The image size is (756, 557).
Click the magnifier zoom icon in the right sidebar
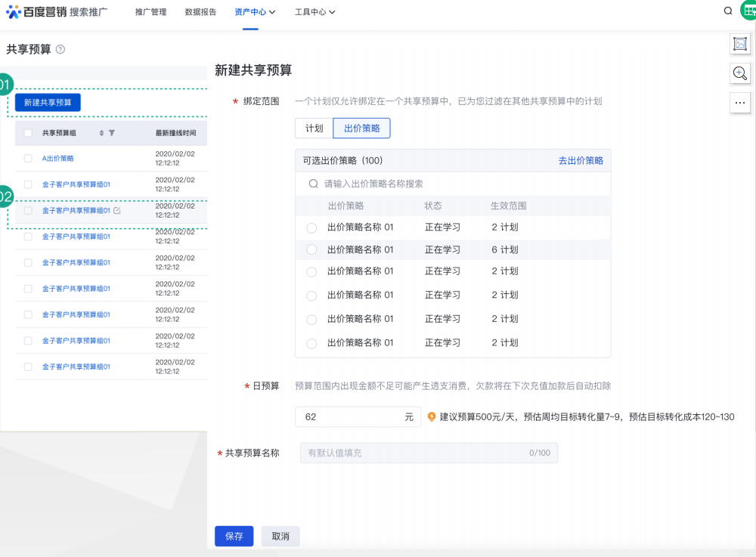click(x=740, y=73)
